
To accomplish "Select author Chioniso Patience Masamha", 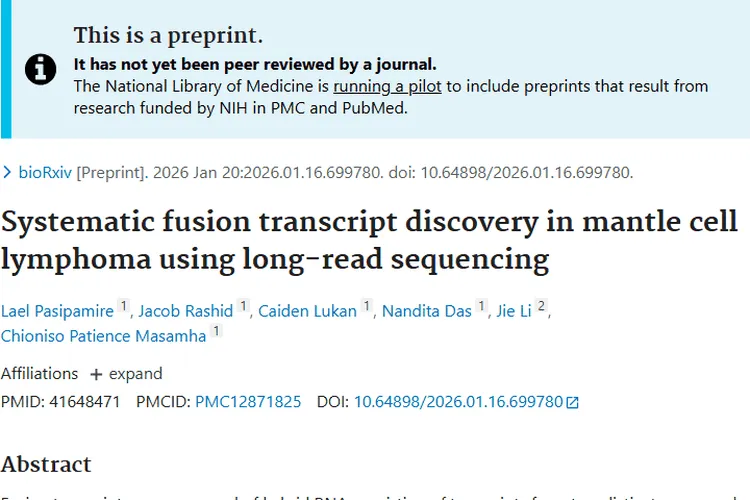I will pyautogui.click(x=103, y=336).
